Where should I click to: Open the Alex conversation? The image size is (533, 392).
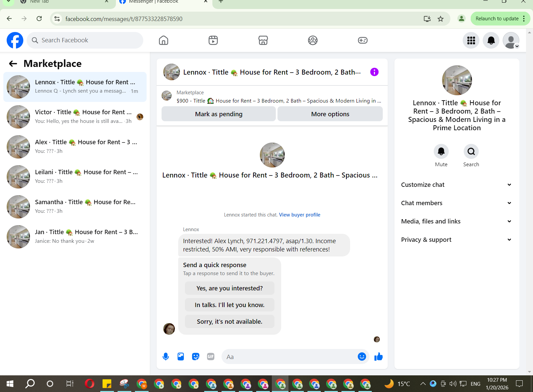click(x=75, y=147)
